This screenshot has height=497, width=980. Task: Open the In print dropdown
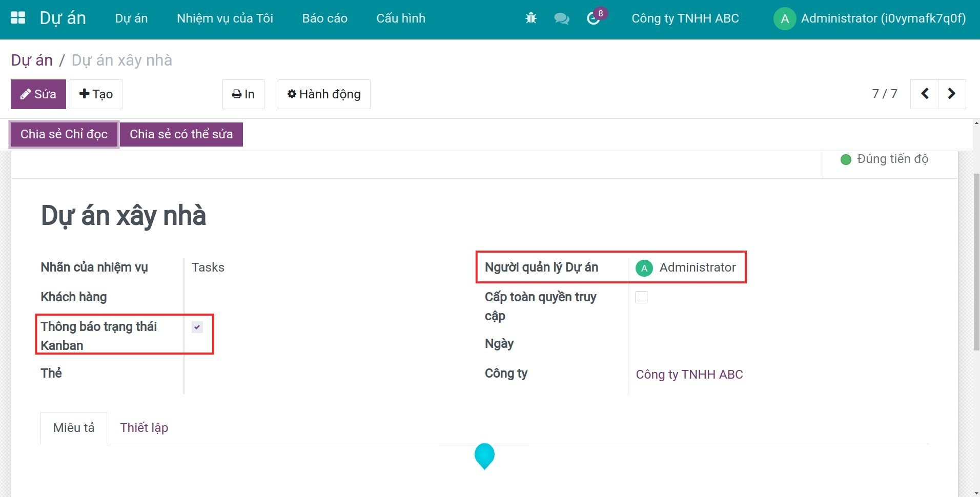(243, 94)
